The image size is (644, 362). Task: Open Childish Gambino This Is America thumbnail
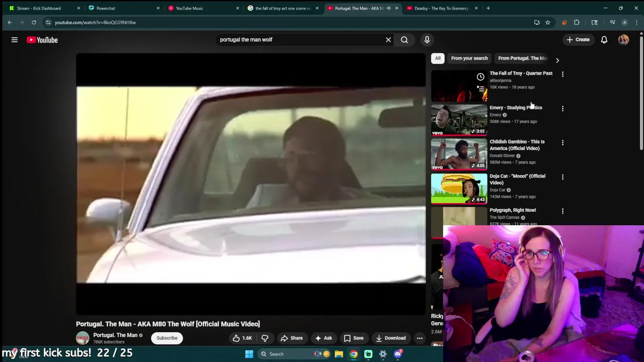pyautogui.click(x=459, y=154)
